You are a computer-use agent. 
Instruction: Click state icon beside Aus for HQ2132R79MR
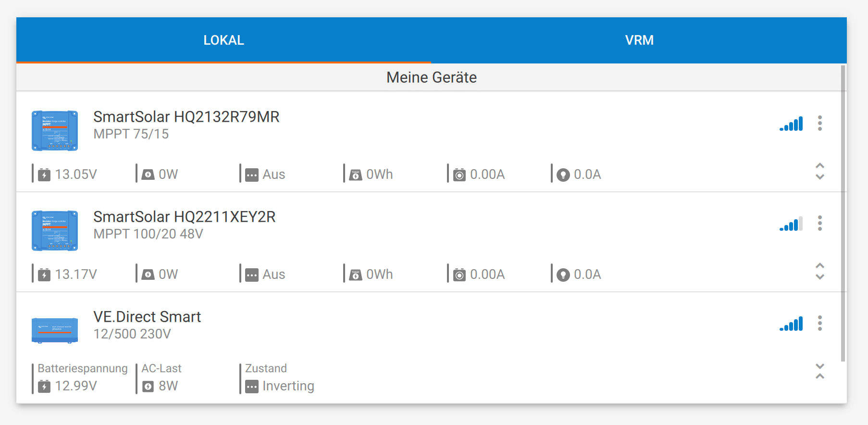pyautogui.click(x=252, y=175)
